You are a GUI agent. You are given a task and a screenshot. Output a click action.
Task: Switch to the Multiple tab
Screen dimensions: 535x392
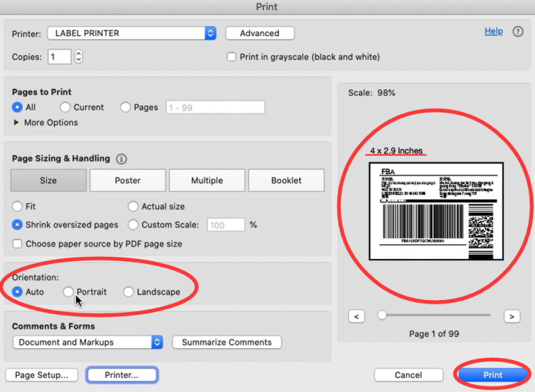tap(207, 180)
